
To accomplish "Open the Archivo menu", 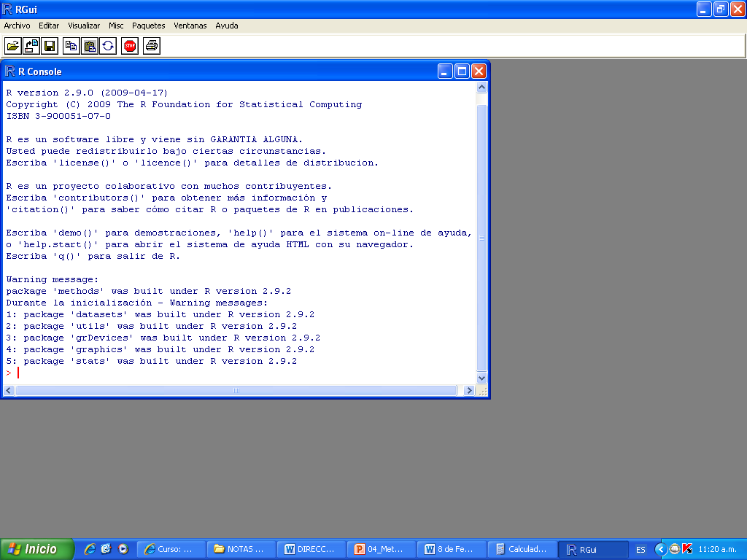I will (18, 26).
